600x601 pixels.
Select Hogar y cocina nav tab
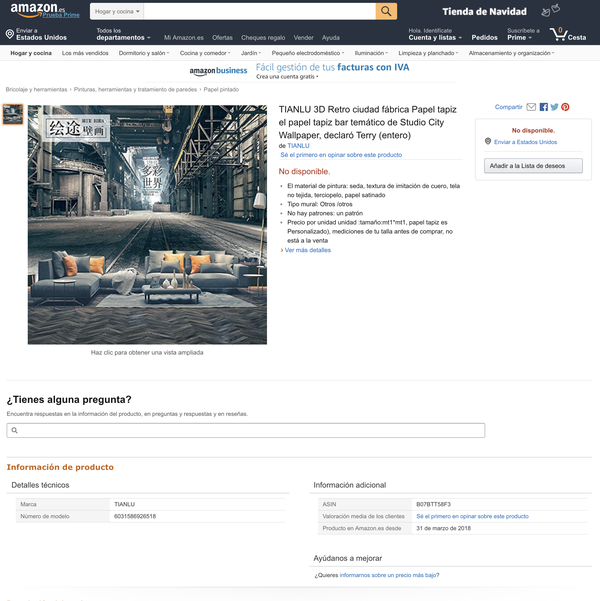point(31,53)
